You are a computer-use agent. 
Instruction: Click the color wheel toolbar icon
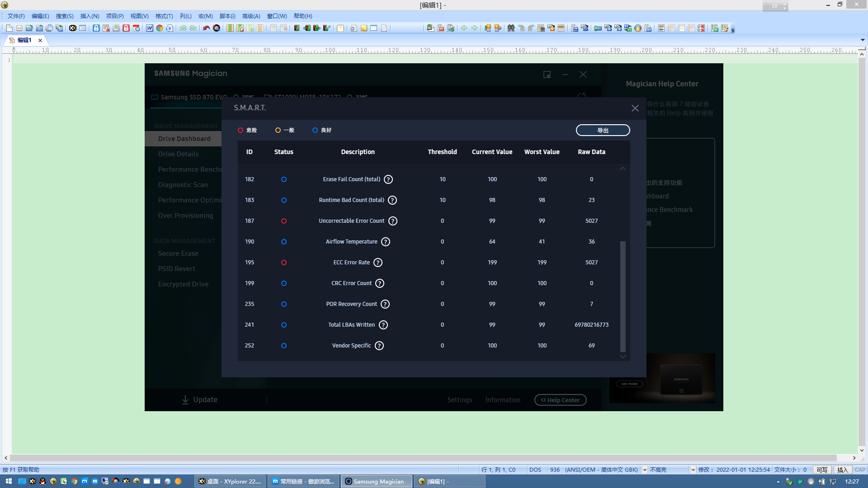coord(638,28)
